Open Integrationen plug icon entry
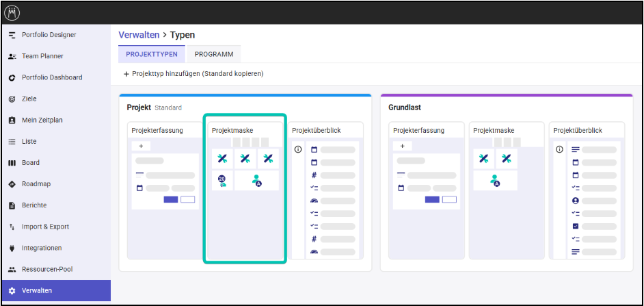This screenshot has height=306, width=644. pyautogui.click(x=42, y=248)
